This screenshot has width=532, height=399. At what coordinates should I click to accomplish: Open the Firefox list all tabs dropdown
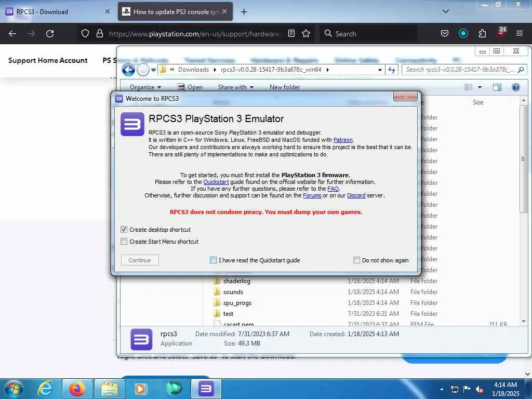tap(446, 11)
